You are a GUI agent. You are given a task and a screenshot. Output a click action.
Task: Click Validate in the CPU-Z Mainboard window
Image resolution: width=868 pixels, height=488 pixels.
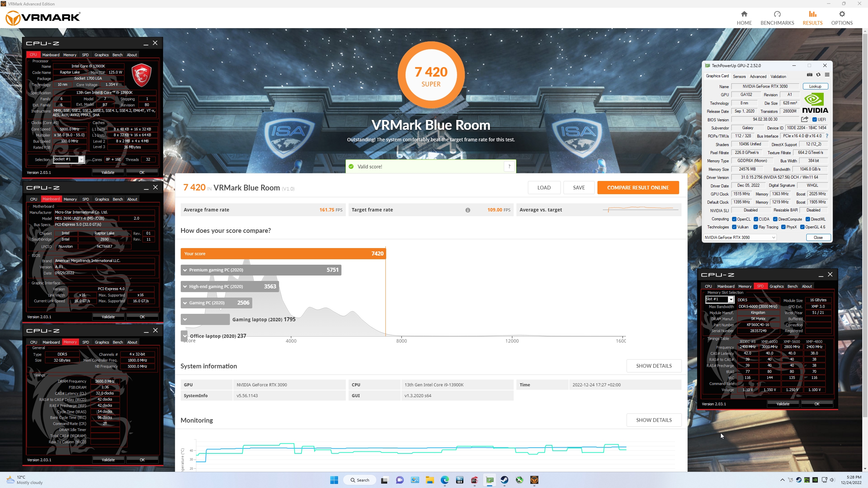coord(108,317)
